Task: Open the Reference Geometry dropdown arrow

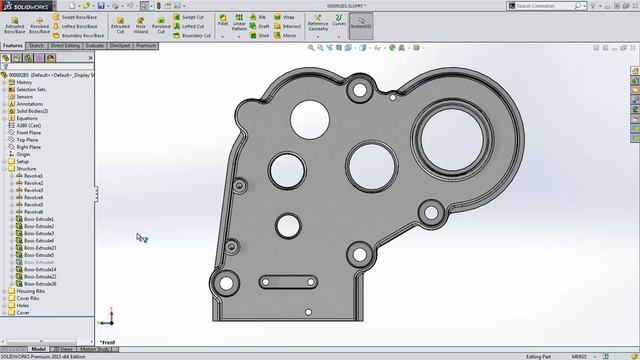Action: [318, 37]
